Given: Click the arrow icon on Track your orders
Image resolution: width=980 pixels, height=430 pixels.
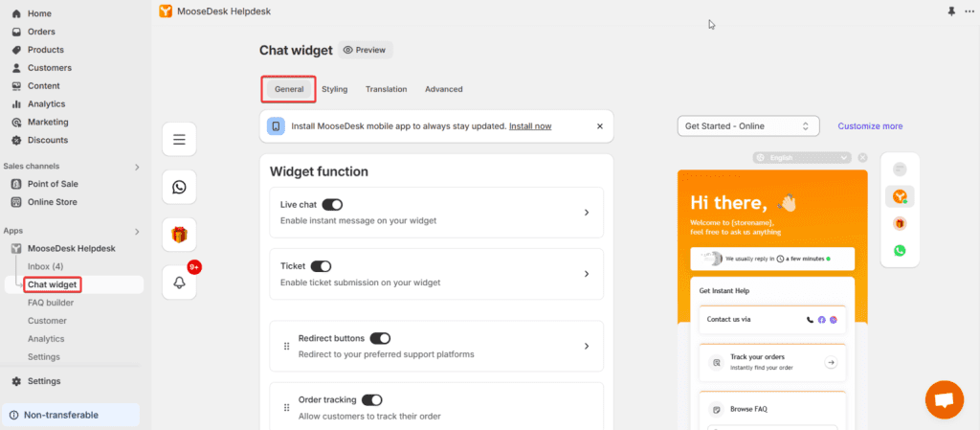Looking at the screenshot, I should pos(831,362).
